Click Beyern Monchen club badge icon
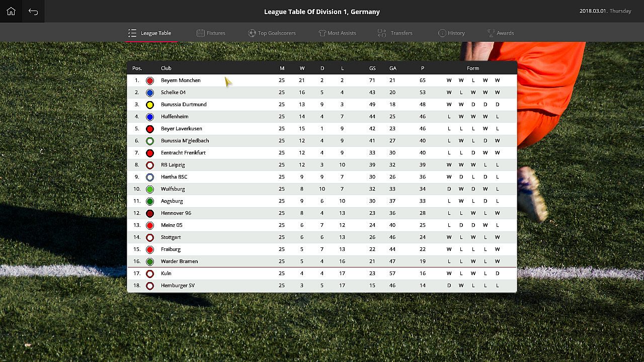This screenshot has height=362, width=644. point(149,80)
